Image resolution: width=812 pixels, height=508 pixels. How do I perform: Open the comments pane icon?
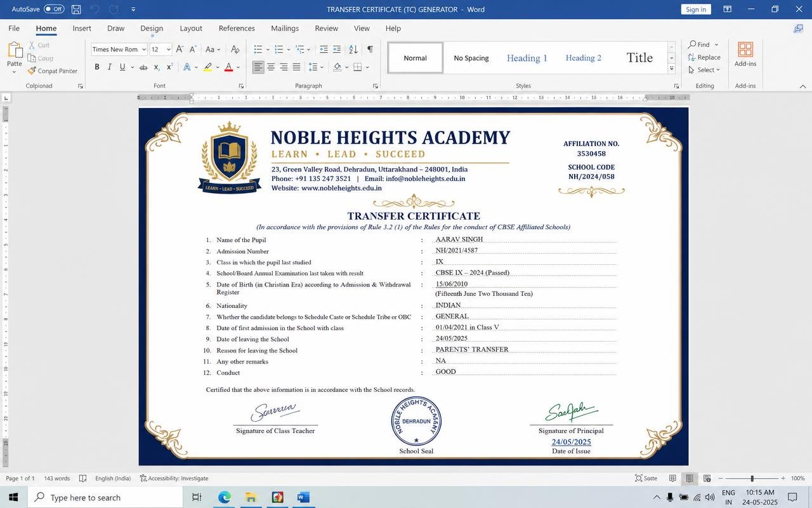pos(799,29)
